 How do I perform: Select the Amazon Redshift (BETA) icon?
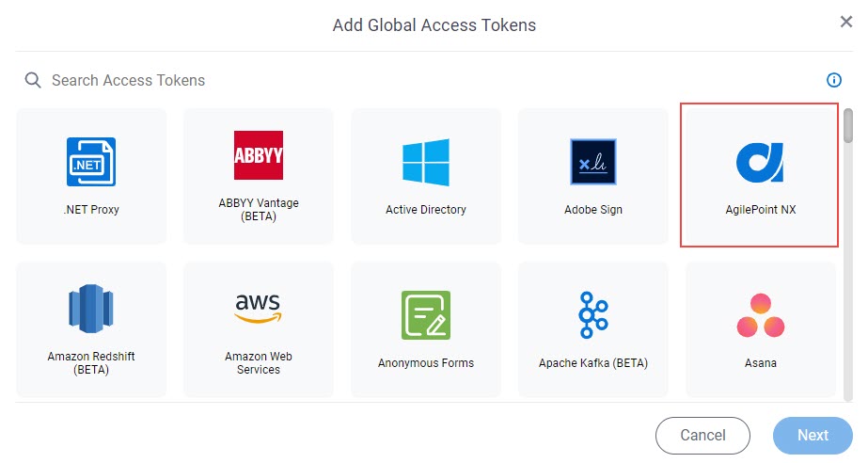pyautogui.click(x=91, y=309)
